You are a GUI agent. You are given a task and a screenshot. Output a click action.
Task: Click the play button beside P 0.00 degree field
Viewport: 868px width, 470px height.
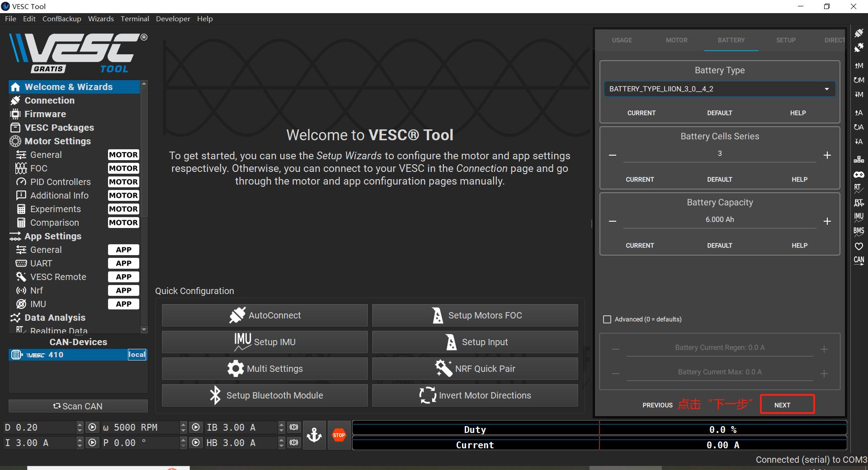tap(196, 443)
